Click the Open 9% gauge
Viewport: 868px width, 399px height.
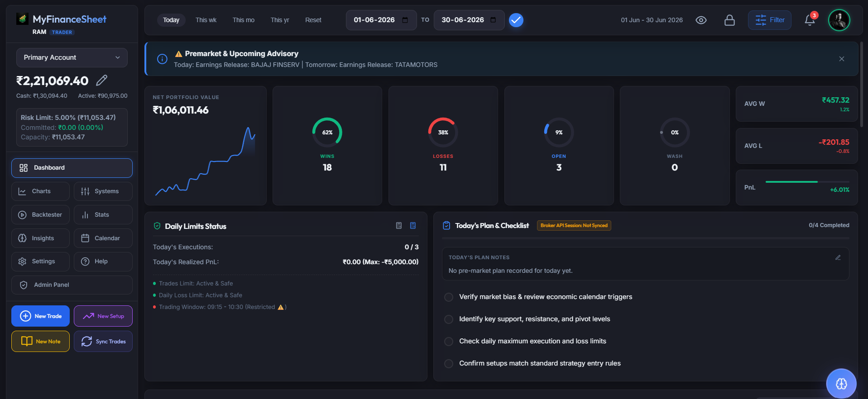pos(559,132)
